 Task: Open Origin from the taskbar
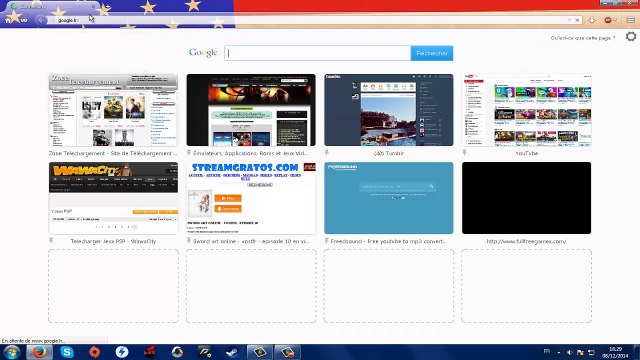[x=94, y=352]
